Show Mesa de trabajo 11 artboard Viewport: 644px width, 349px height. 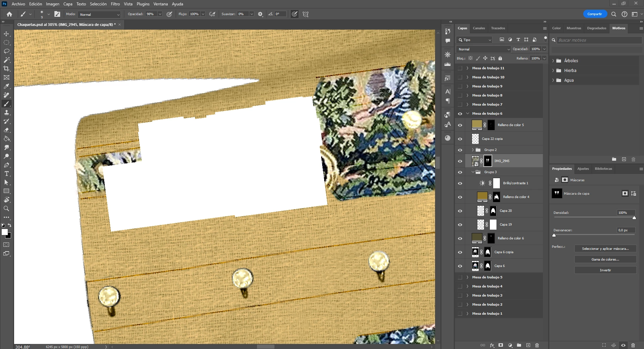point(460,68)
